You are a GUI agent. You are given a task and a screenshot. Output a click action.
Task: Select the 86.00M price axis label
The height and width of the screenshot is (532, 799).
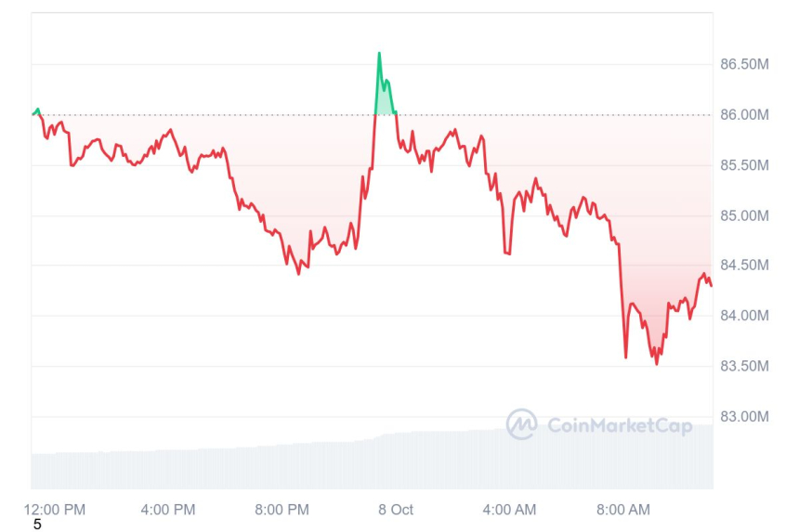pos(744,115)
